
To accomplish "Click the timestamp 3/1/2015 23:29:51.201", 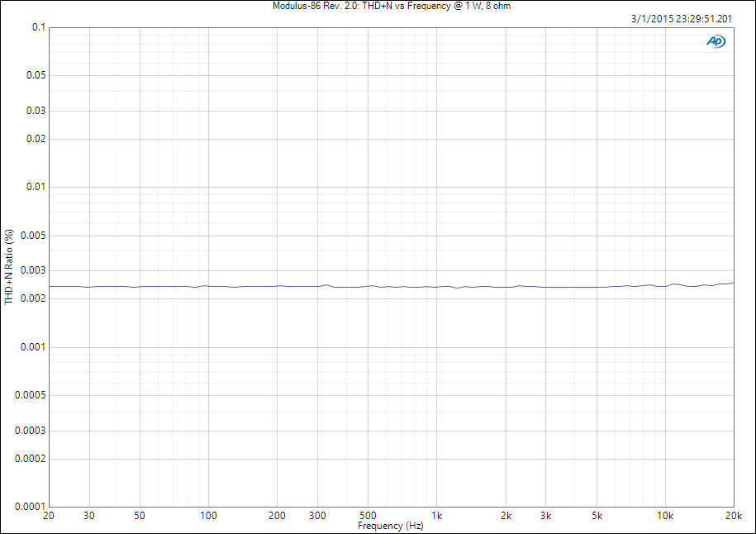I will 682,19.
